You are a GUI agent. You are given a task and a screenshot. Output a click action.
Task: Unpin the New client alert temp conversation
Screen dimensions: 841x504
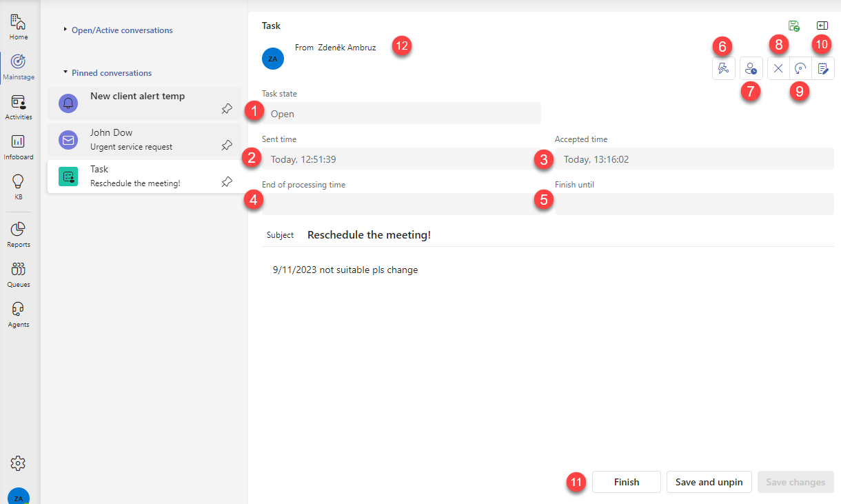pos(226,108)
